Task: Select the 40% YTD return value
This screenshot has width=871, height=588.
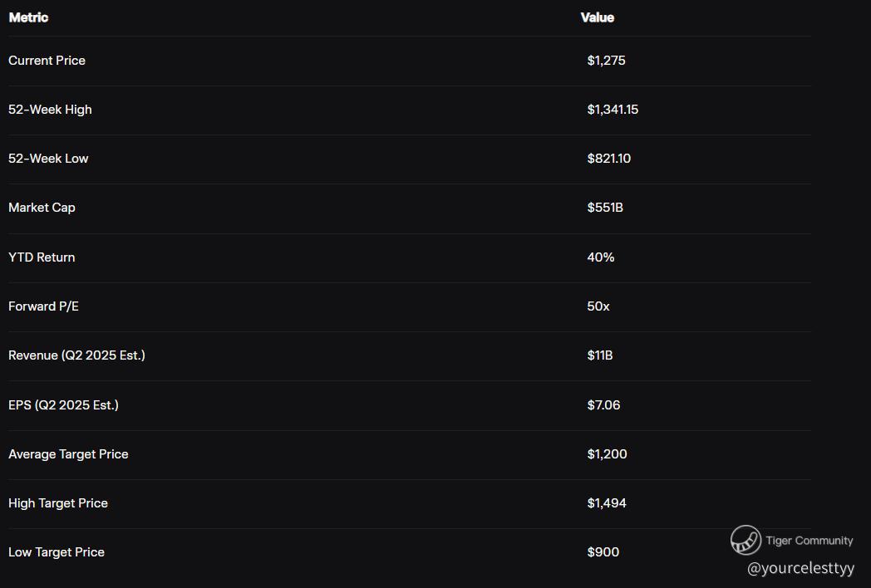Action: 600,257
